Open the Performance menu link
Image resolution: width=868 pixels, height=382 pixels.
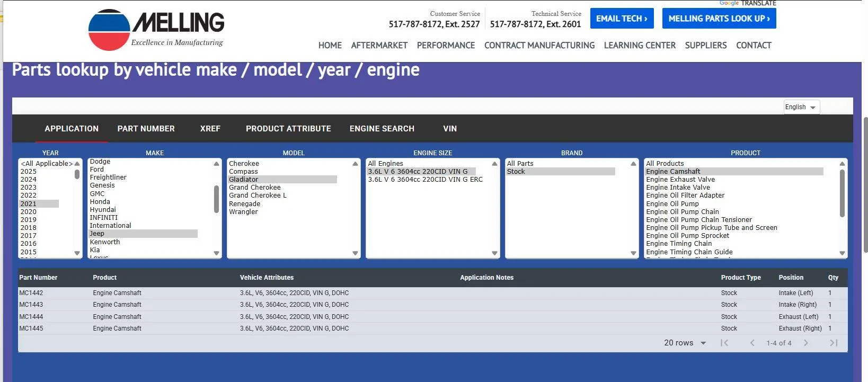click(446, 46)
